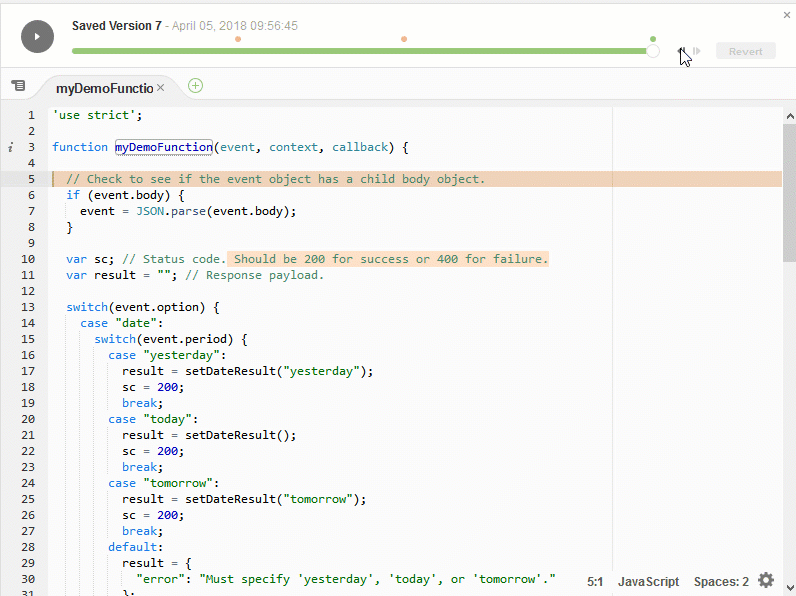Click the 5:1 cursor position indicator

coord(595,581)
